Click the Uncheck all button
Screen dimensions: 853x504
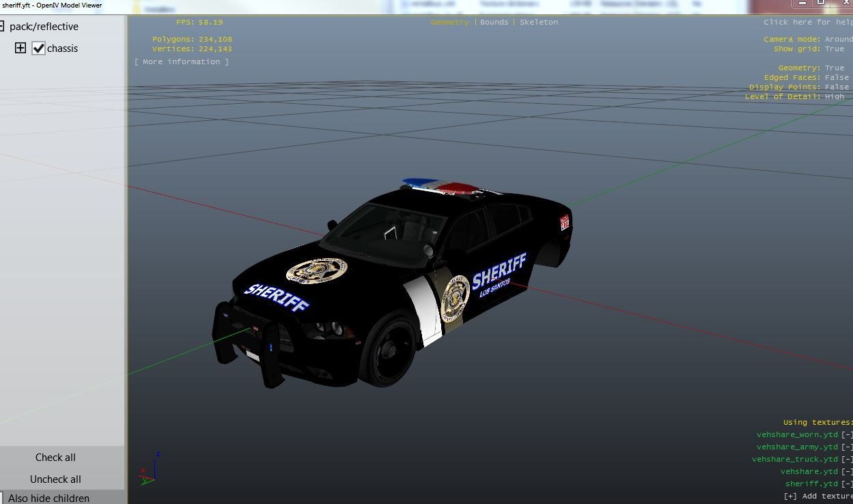55,479
